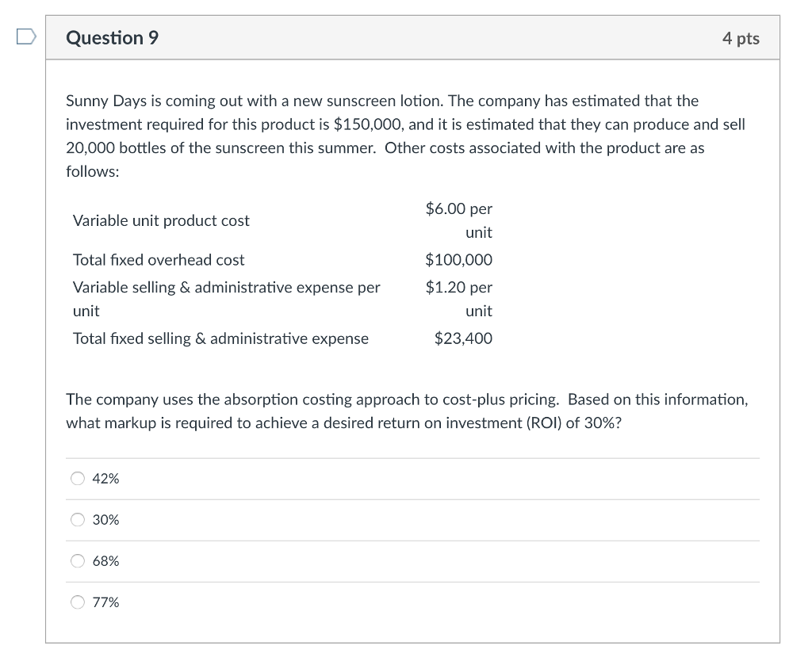The height and width of the screenshot is (665, 812).
Task: Click the "42%" answer label text
Action: click(106, 479)
